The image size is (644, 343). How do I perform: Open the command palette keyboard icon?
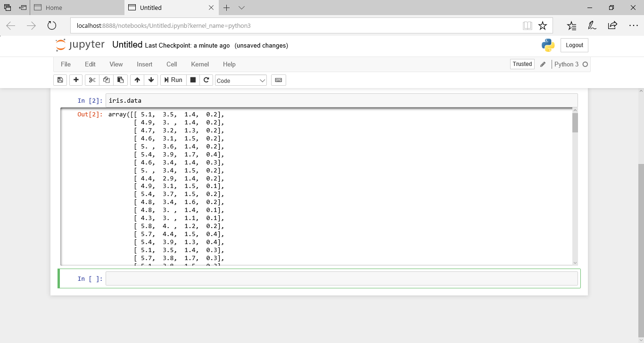click(x=278, y=80)
